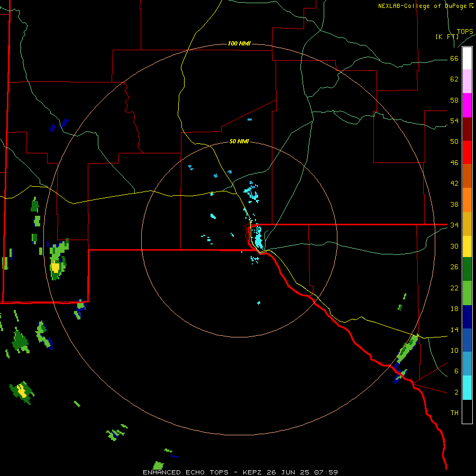Pick the navy blue legend swatch
This screenshot has height=476, width=476.
[467, 317]
